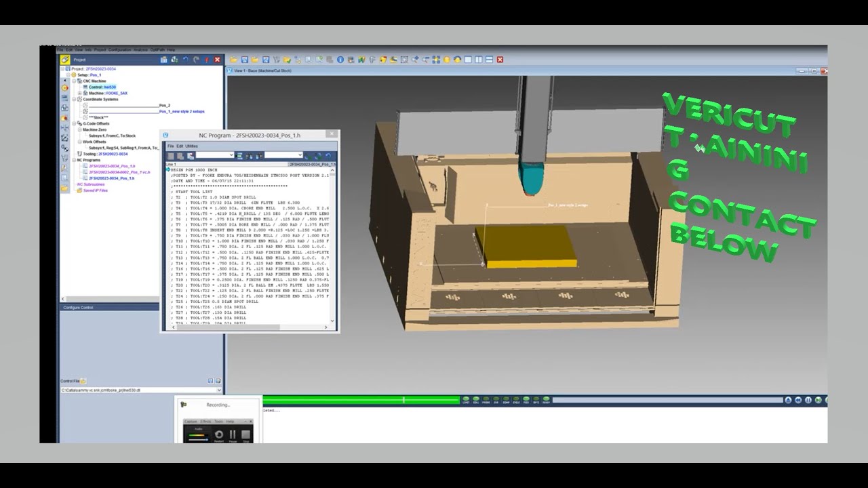
Task: Expand the Machine : FOOKE_5AX node
Action: tap(80, 93)
